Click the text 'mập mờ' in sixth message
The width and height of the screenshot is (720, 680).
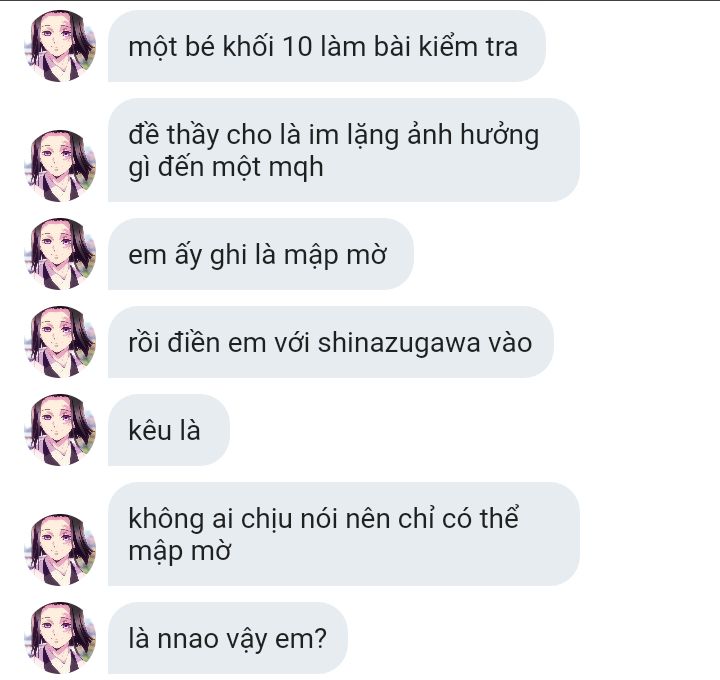coord(180,552)
